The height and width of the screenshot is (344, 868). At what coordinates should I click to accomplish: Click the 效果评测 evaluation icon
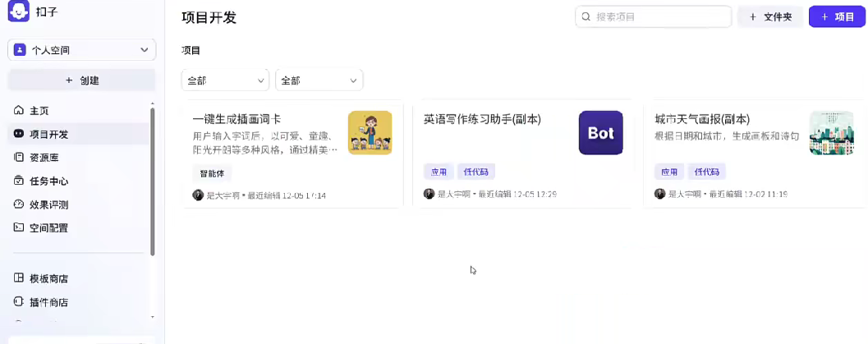click(x=19, y=204)
